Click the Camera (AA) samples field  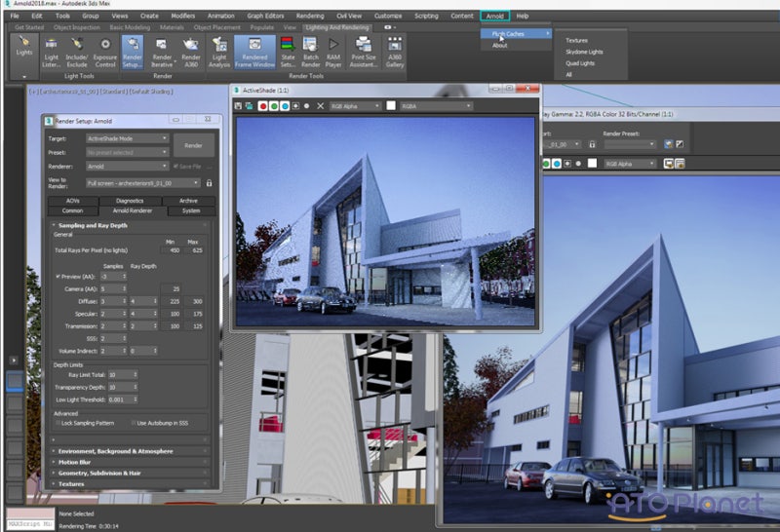coord(110,288)
